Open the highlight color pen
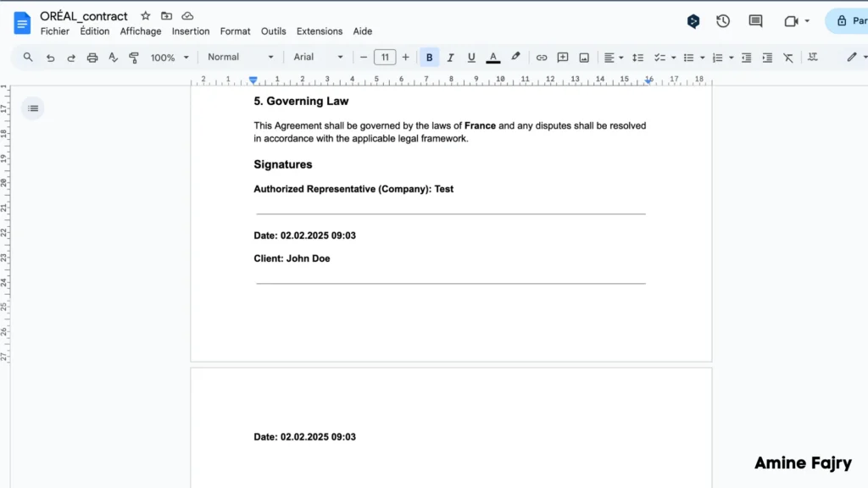 coord(515,57)
